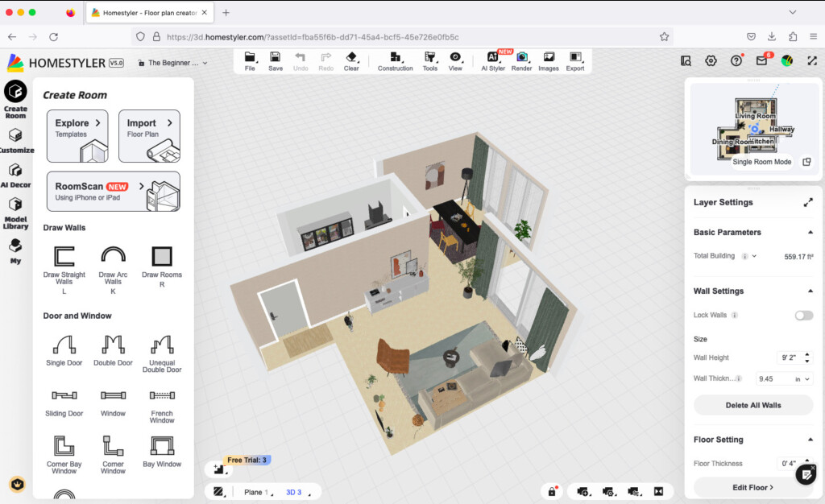Open the Plane 1 view options
Image resolution: width=825 pixels, height=504 pixels.
click(259, 492)
